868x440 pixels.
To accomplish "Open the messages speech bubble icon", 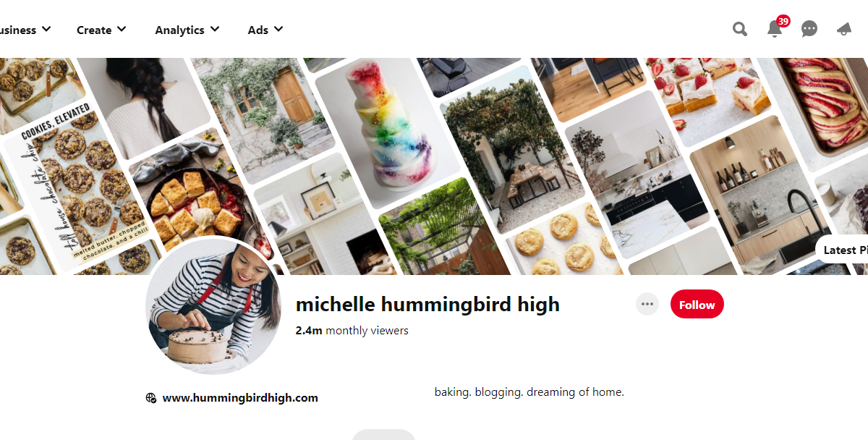I will point(809,29).
